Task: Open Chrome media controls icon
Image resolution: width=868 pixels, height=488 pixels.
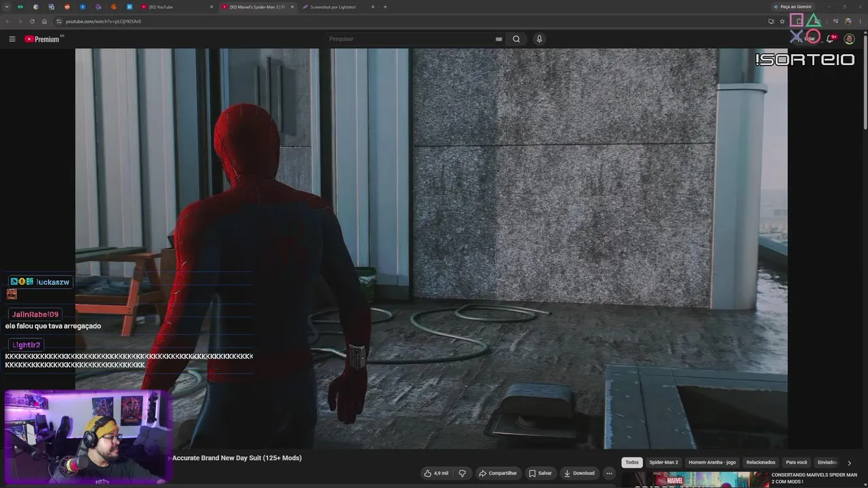Action: coord(835,21)
